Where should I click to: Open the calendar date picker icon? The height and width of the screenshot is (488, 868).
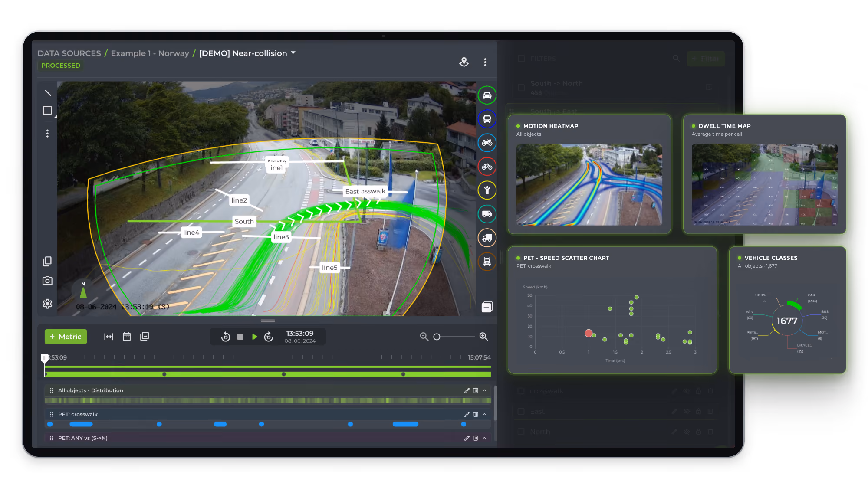point(127,337)
